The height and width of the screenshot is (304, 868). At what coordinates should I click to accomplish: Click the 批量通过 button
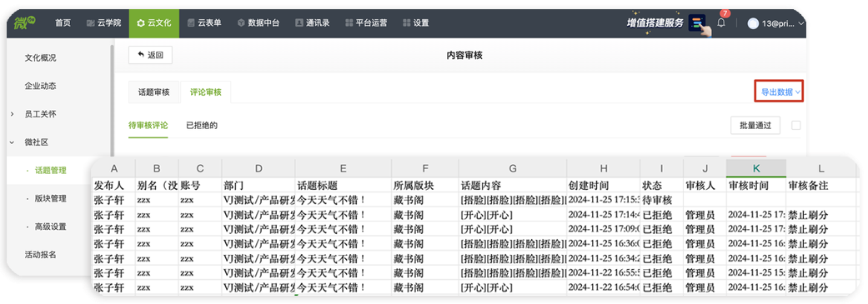[x=755, y=126]
